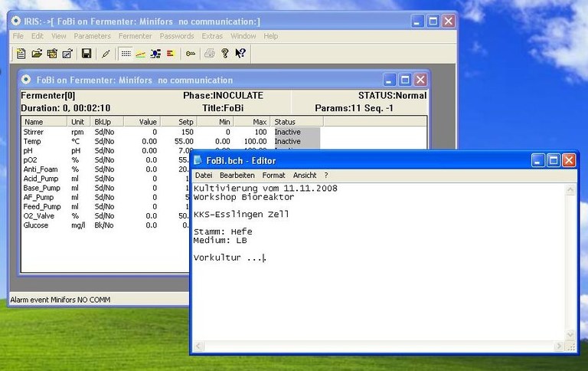Select the pH parameter name
This screenshot has height=371, width=588.
[28, 151]
